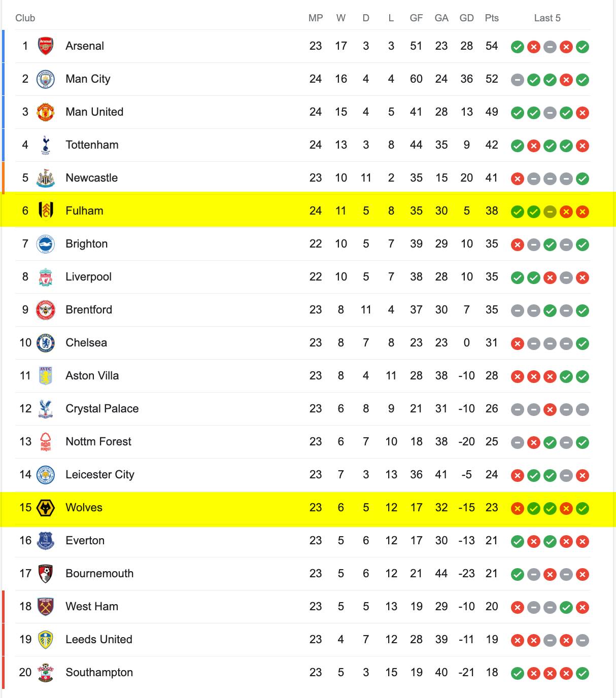
Task: Click the Liverpool club crest
Action: coord(46,277)
